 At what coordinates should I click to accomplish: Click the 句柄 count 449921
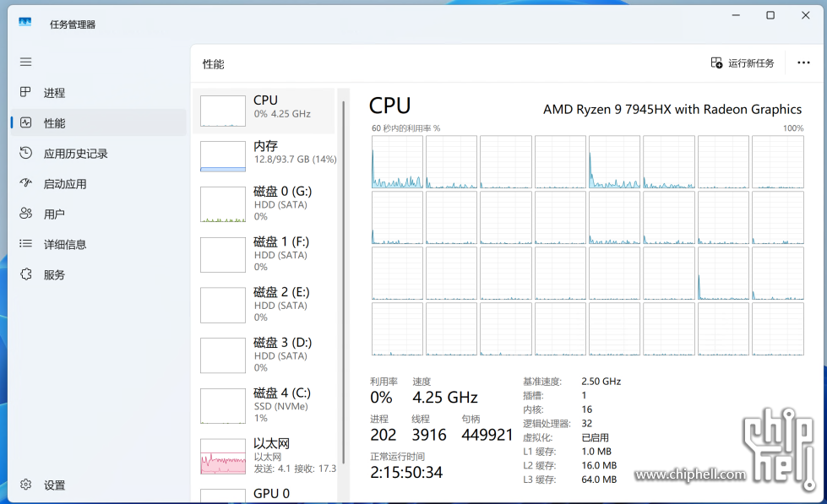(487, 435)
